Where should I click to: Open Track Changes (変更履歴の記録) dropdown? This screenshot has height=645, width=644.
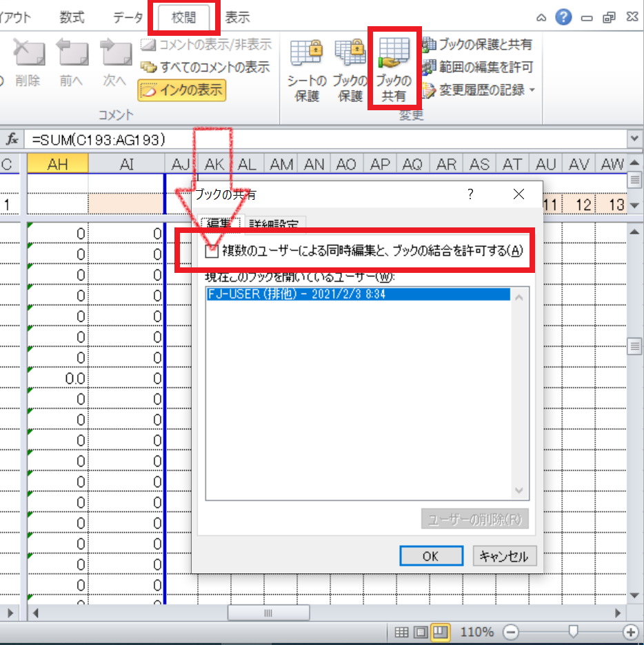481,90
